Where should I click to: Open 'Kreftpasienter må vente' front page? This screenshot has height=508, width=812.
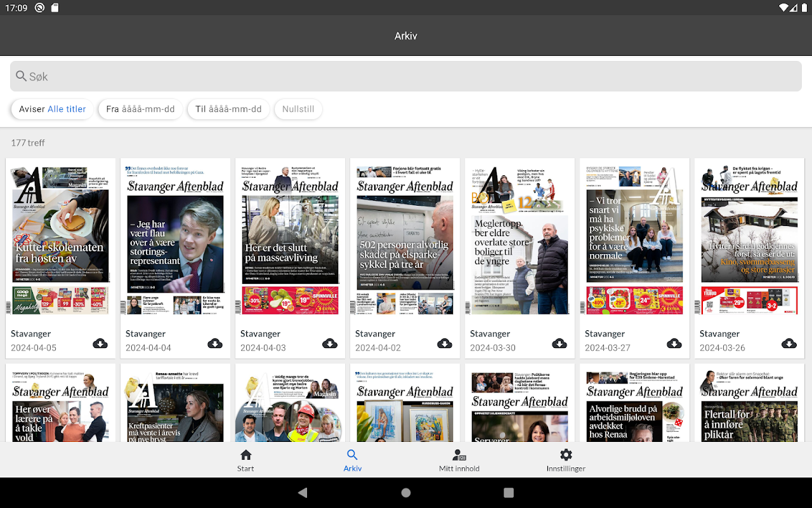pyautogui.click(x=176, y=406)
